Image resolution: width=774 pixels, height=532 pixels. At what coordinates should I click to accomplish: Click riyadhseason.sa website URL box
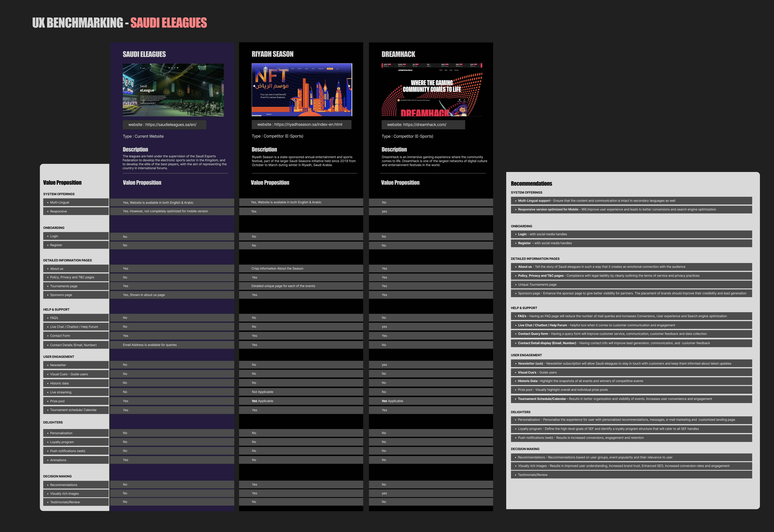(301, 124)
